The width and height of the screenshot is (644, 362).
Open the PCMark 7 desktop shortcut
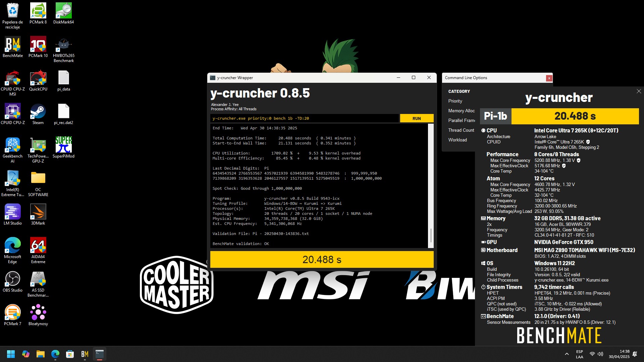pyautogui.click(x=13, y=315)
